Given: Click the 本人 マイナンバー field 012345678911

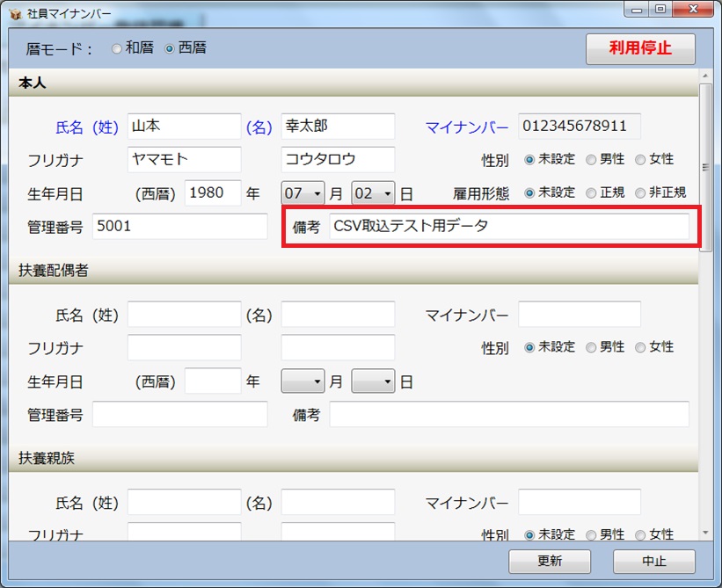Looking at the screenshot, I should point(580,126).
